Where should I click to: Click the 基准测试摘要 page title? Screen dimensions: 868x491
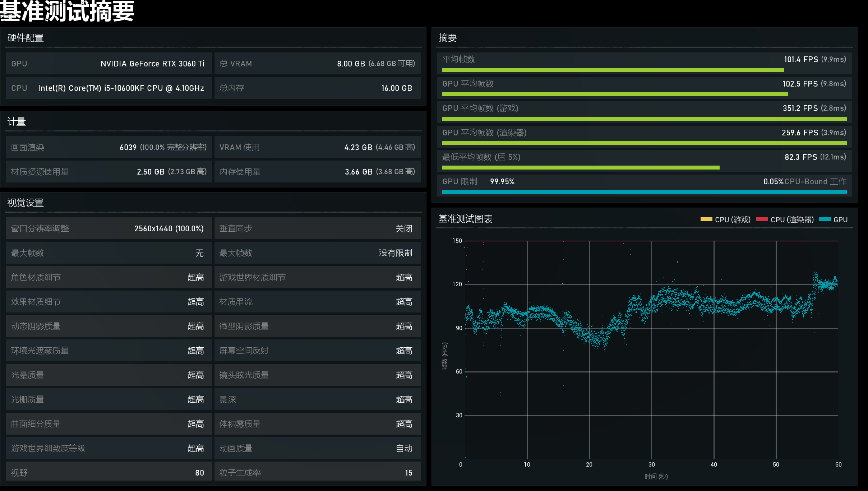coord(68,11)
